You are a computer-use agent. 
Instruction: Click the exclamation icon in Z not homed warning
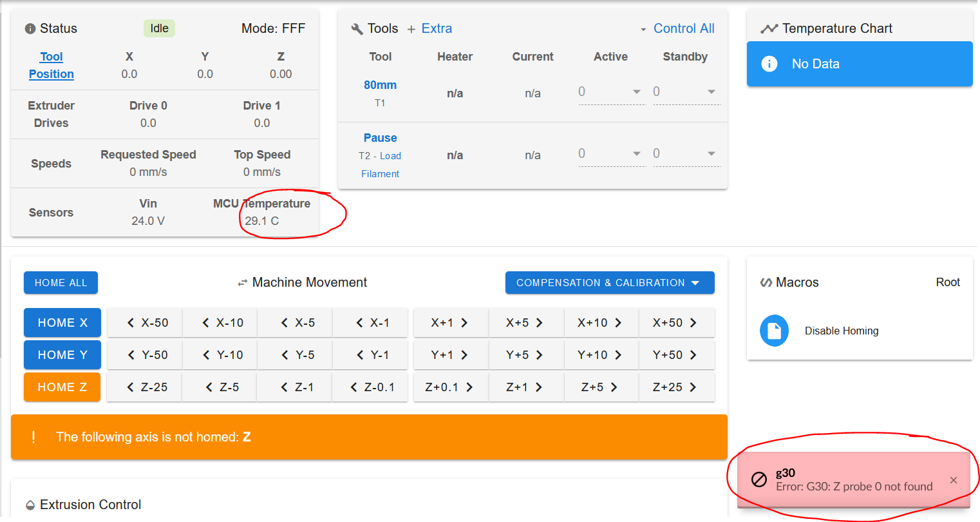(x=33, y=437)
